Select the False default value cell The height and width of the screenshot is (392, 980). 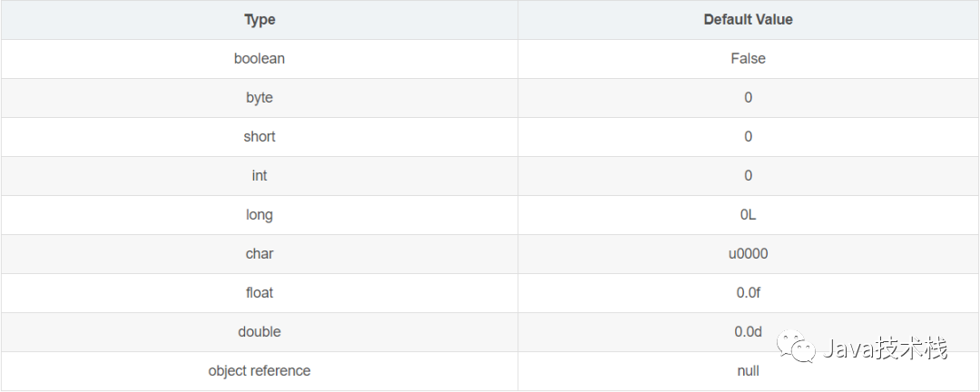pyautogui.click(x=748, y=59)
